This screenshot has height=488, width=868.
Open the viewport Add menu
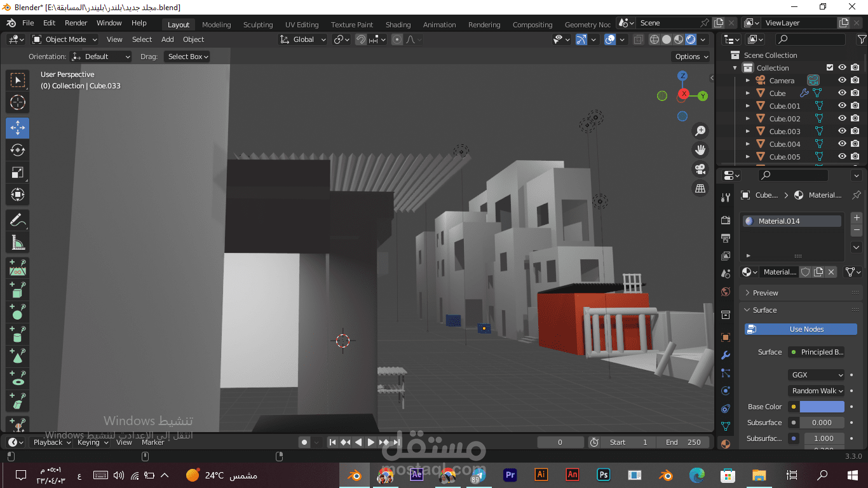tap(167, 39)
